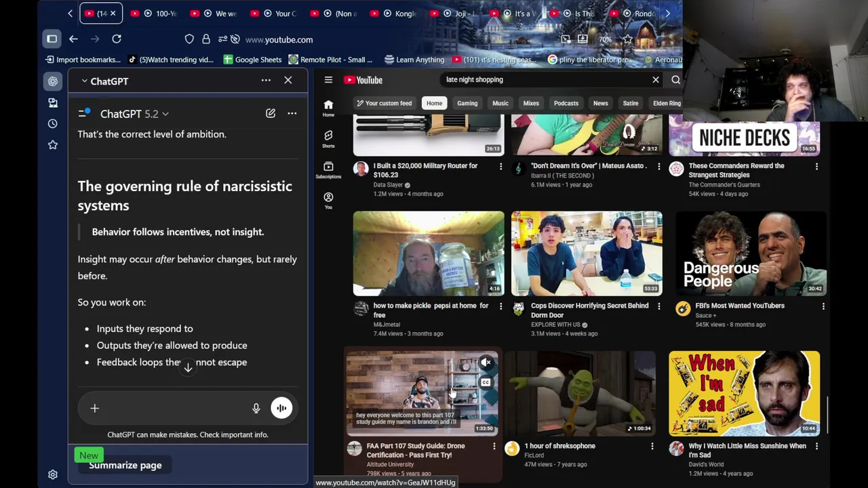Screen dimensions: 868x488
Task: Select the Music filter chip
Action: coord(500,103)
